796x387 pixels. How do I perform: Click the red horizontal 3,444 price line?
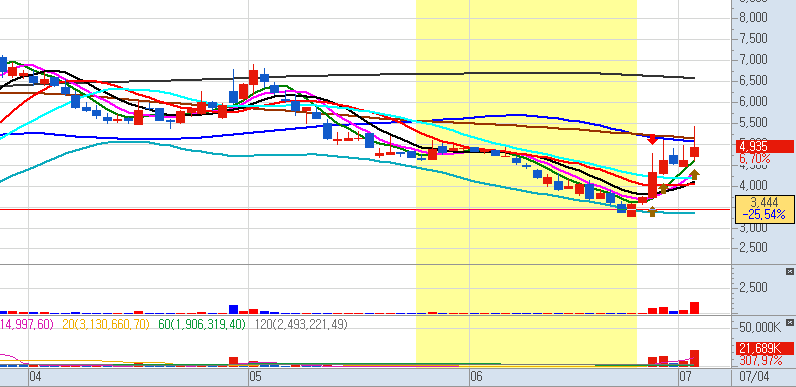(366, 209)
